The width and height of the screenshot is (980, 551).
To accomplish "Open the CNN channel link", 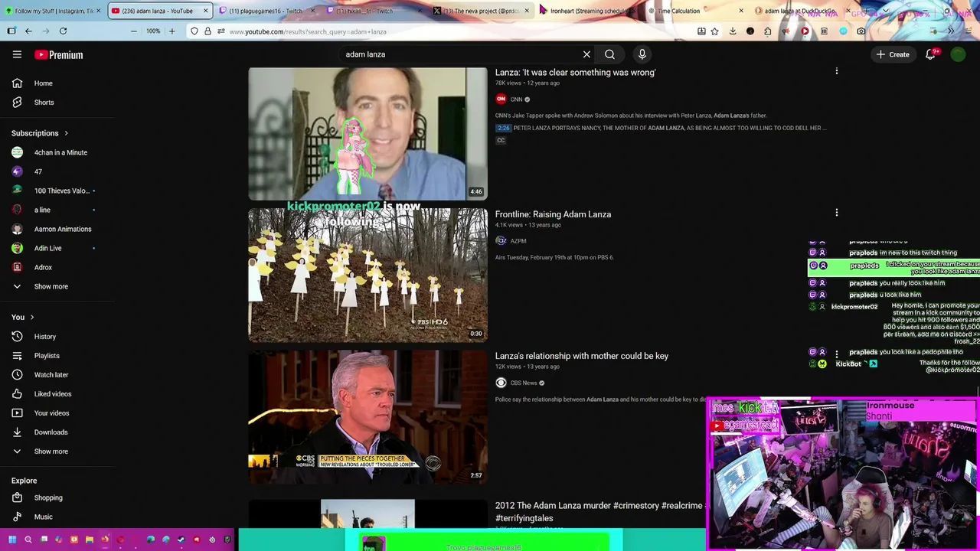I will coord(516,99).
